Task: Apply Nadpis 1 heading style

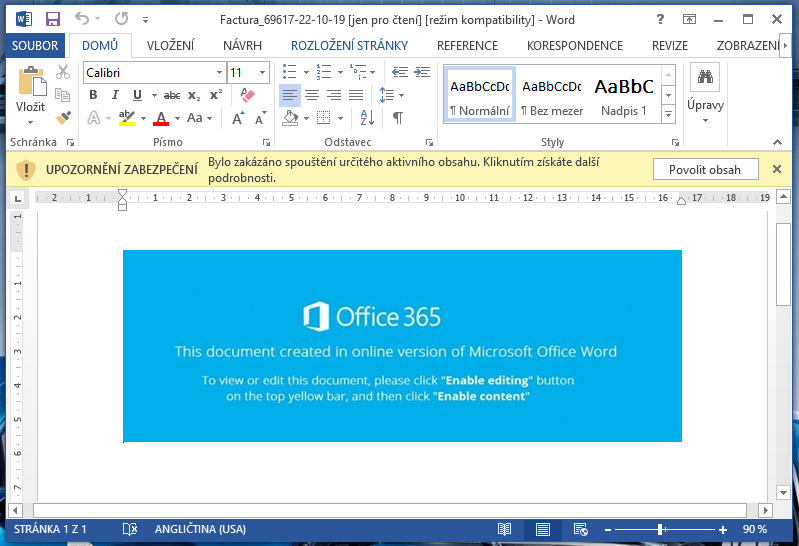Action: 624,94
